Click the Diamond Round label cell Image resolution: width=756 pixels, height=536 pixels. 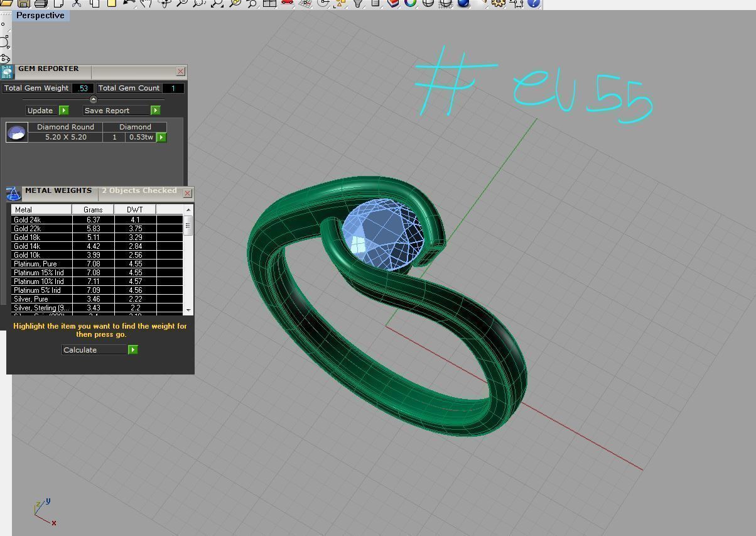66,127
